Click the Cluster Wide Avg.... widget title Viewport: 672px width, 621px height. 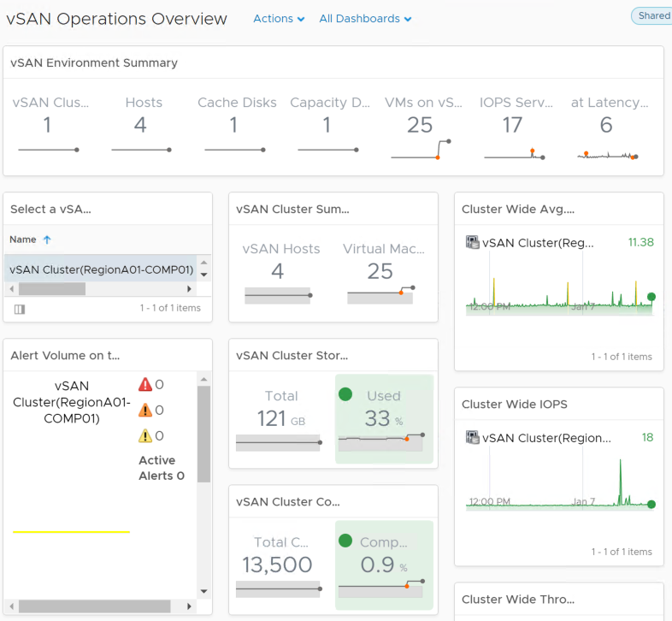[x=518, y=209]
